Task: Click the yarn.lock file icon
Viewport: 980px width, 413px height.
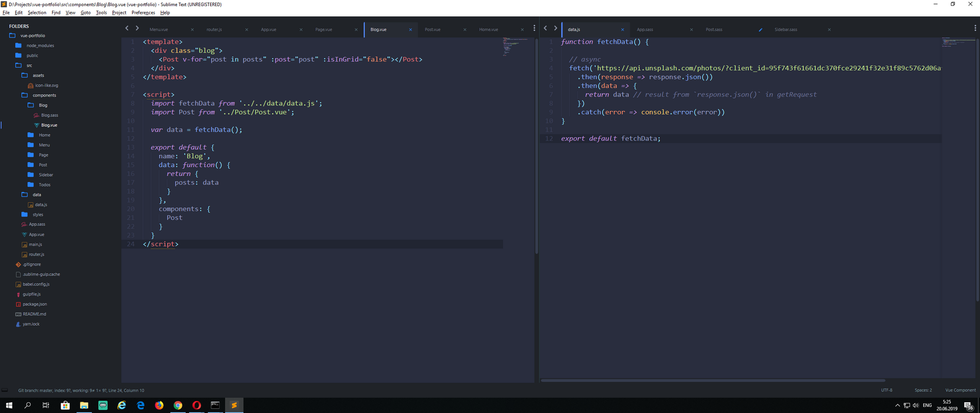Action: point(18,324)
